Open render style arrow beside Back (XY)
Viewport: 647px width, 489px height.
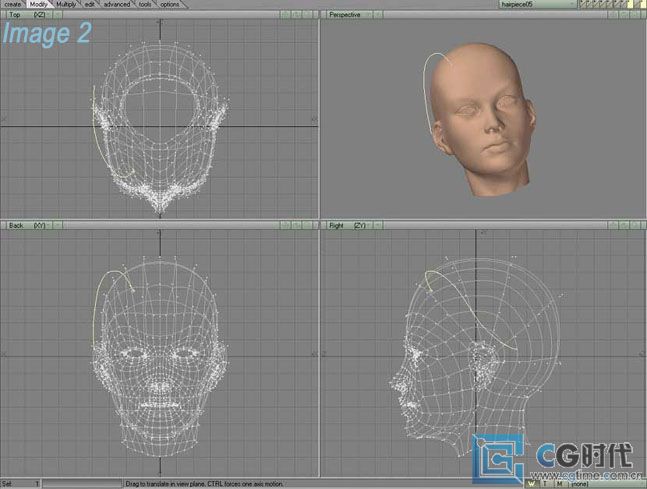58,225
